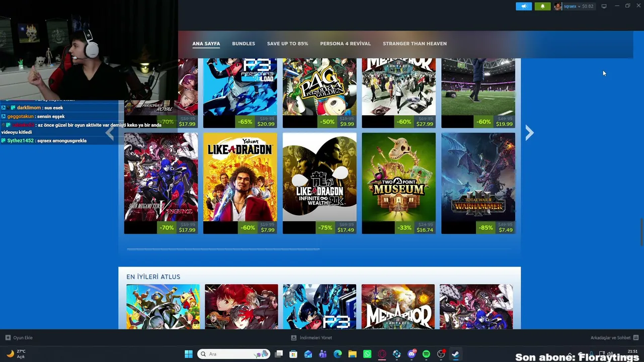Switch to the ANA SAYFA tab

[206, 44]
